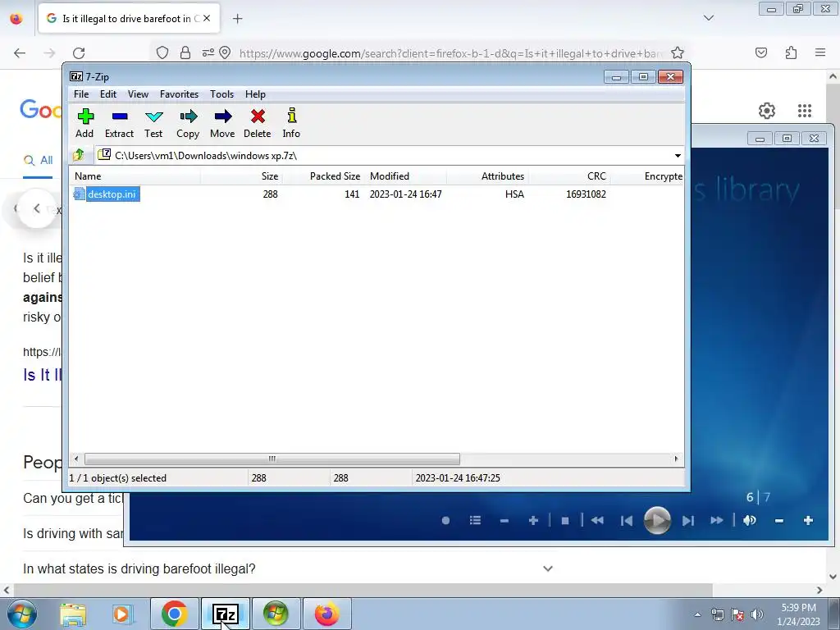This screenshot has width=840, height=630.
Task: Choose the Move toolbar icon
Action: tap(222, 123)
